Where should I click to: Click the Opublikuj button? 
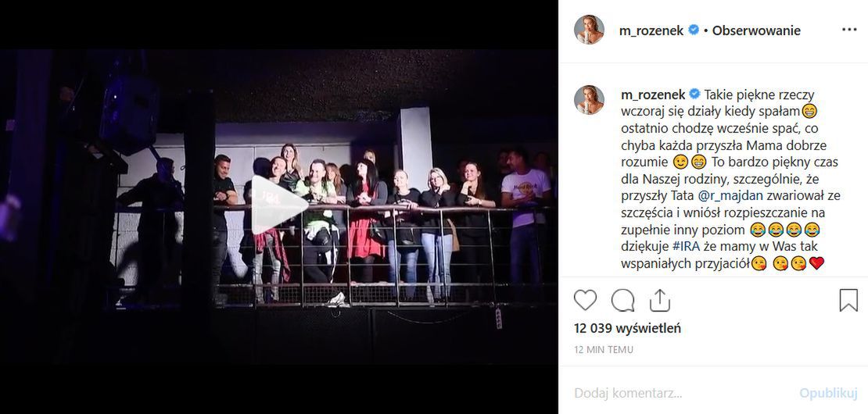coord(828,394)
